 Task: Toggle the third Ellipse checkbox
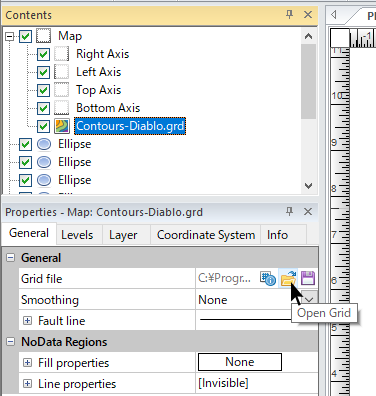(x=26, y=180)
